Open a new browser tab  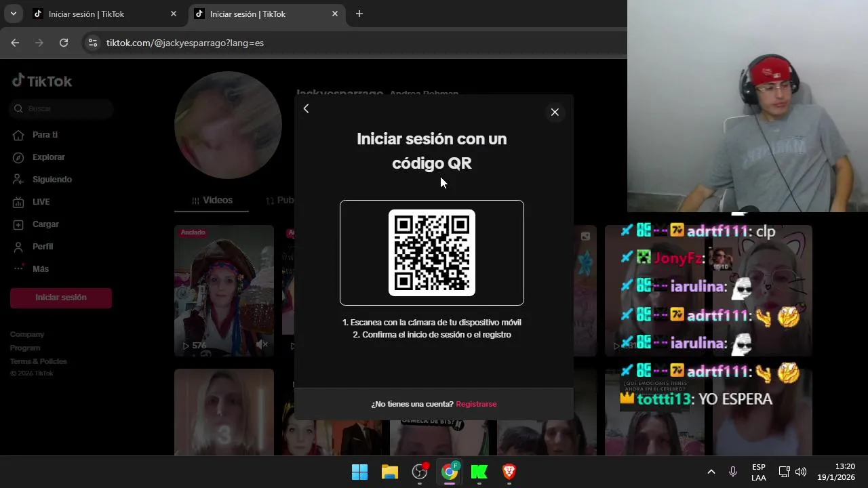[359, 14]
